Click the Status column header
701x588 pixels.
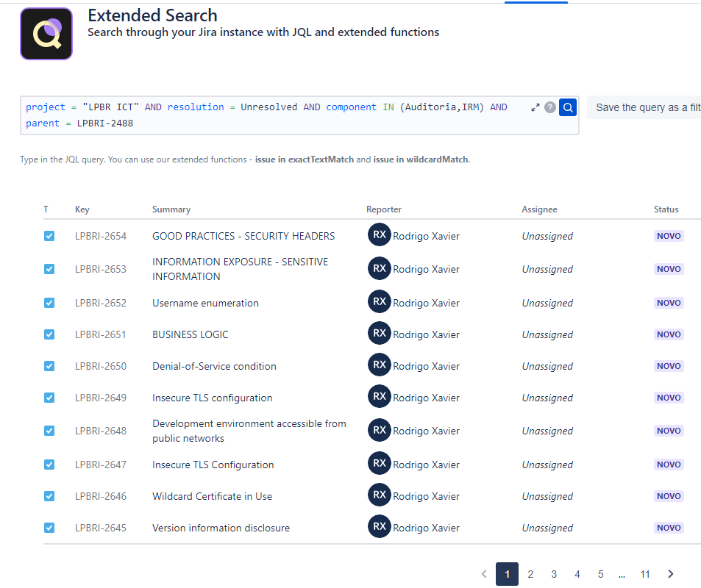666,209
